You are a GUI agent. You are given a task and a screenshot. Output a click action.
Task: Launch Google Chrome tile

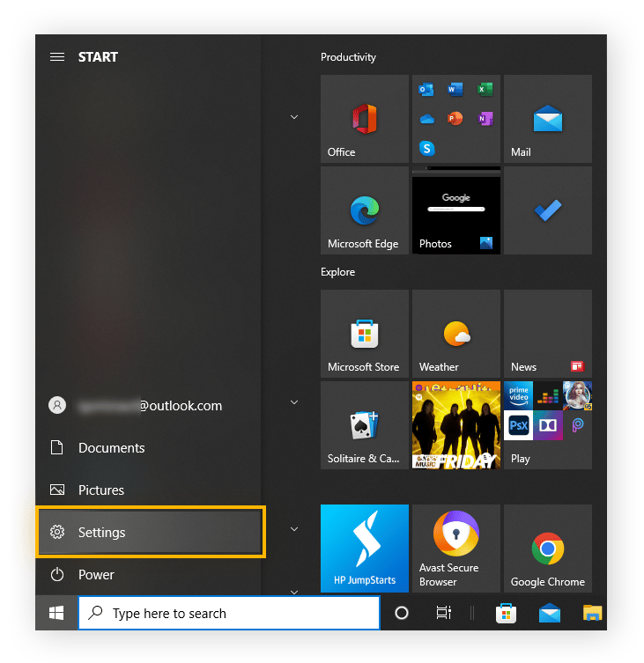pyautogui.click(x=547, y=549)
